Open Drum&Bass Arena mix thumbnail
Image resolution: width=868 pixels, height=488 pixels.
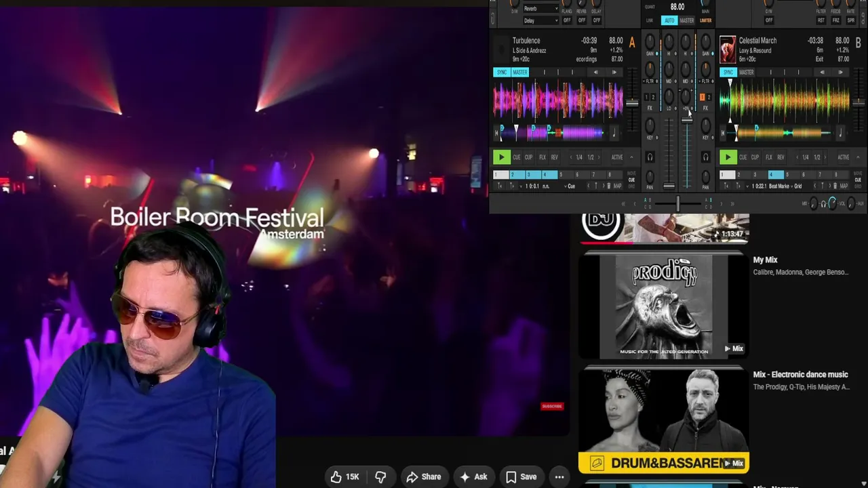664,420
